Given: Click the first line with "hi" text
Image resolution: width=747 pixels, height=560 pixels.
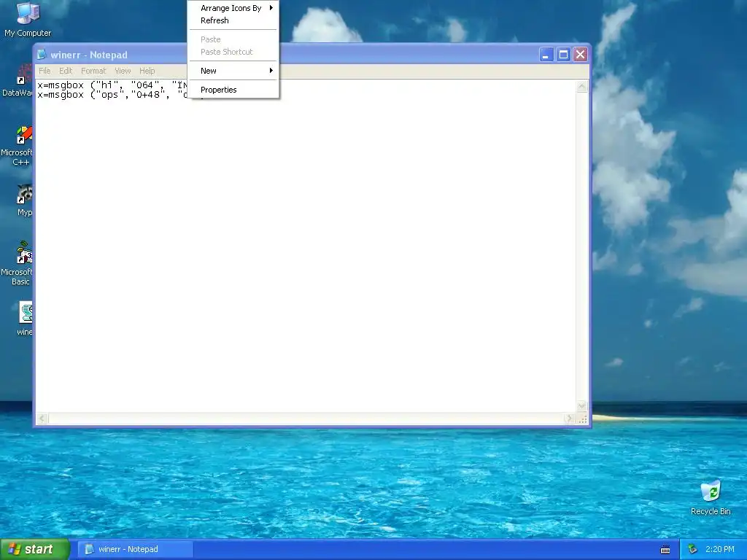Looking at the screenshot, I should click(x=112, y=85).
